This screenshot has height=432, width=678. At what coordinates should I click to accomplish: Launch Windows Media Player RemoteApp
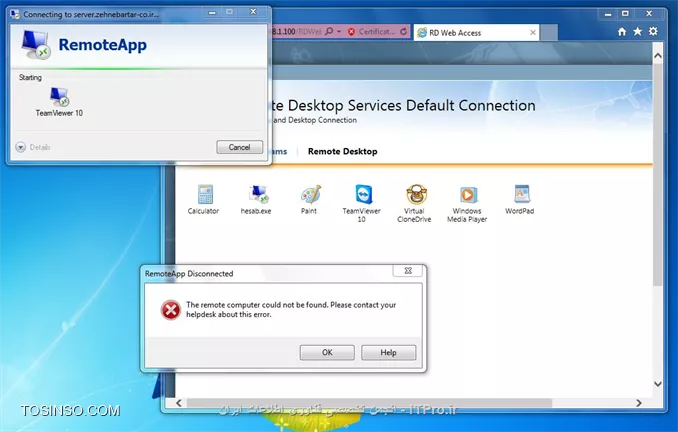point(467,203)
